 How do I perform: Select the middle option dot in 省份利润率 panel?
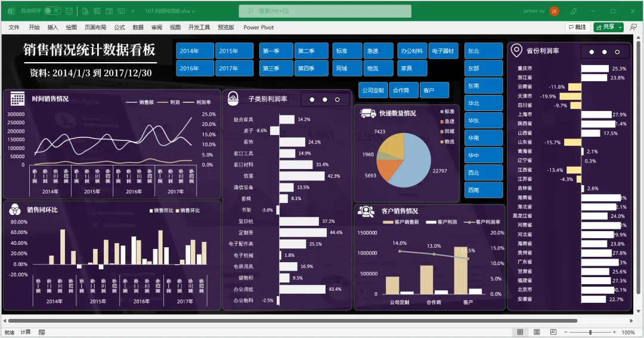pos(604,52)
